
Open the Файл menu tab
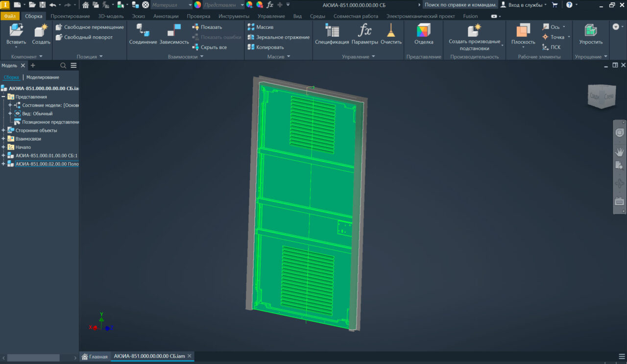pos(10,16)
